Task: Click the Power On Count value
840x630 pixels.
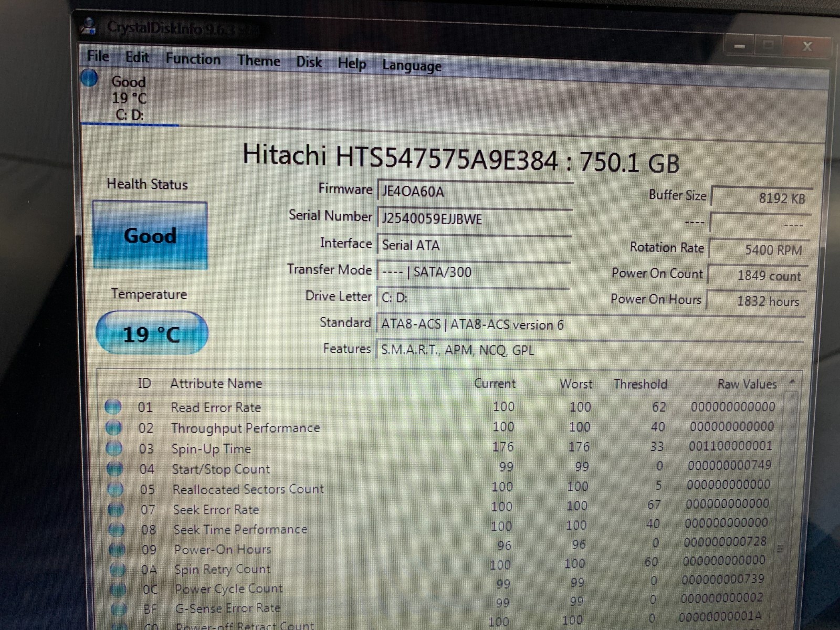Action: pyautogui.click(x=757, y=276)
